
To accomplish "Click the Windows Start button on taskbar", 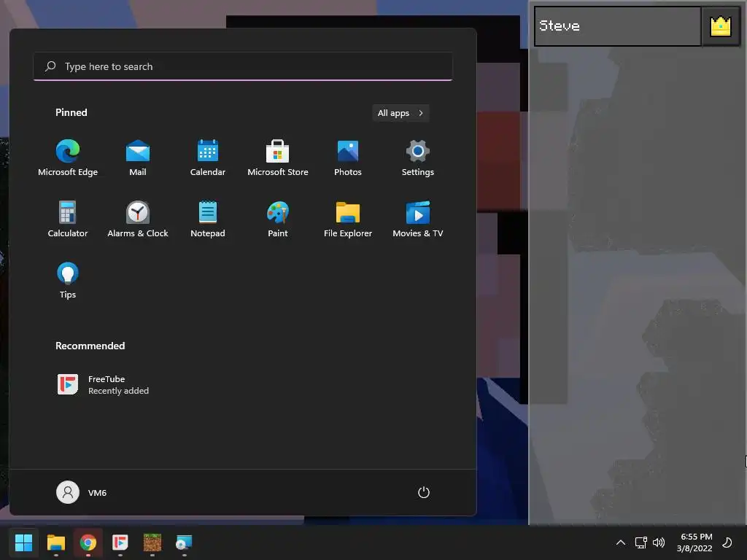I will [x=23, y=542].
